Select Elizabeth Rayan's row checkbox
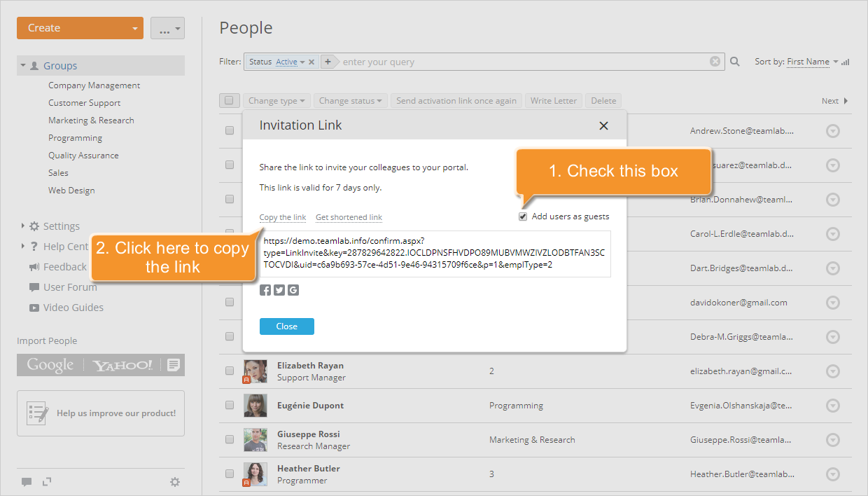 tap(230, 371)
